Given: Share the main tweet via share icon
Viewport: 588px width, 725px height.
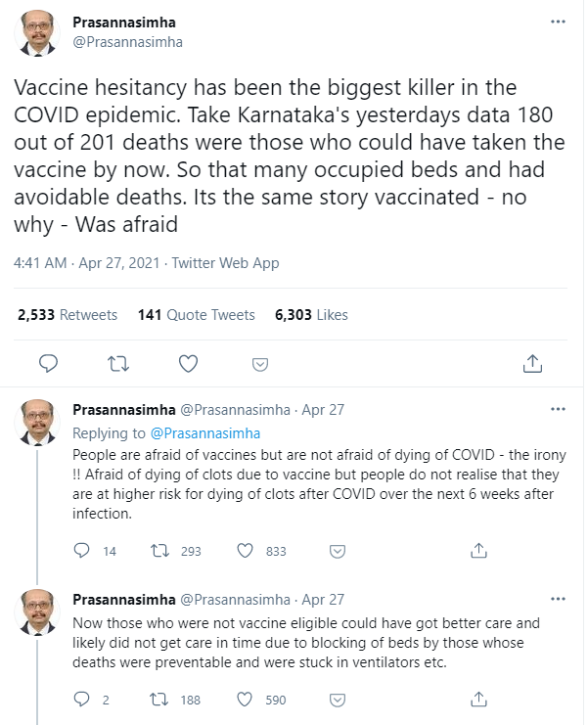Looking at the screenshot, I should pos(532,363).
